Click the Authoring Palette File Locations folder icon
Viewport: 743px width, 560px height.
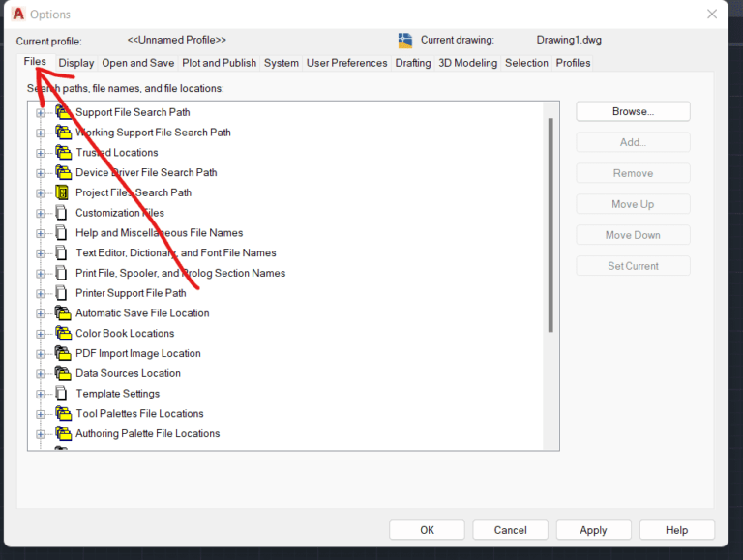pos(63,433)
